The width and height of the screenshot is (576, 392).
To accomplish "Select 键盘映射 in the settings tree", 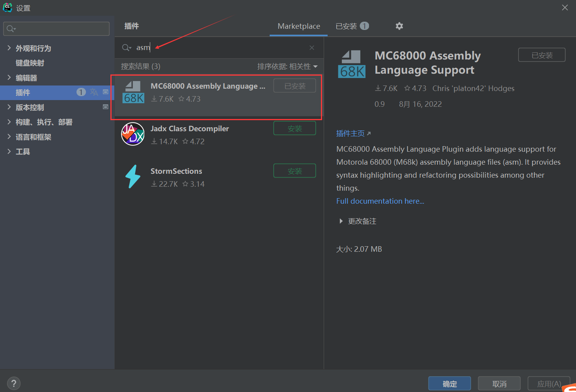I will (x=30, y=63).
